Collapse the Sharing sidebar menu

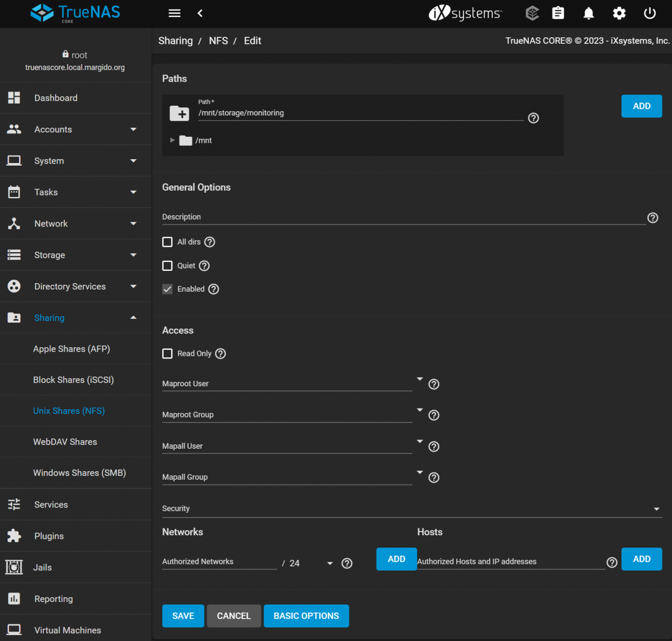coord(75,318)
